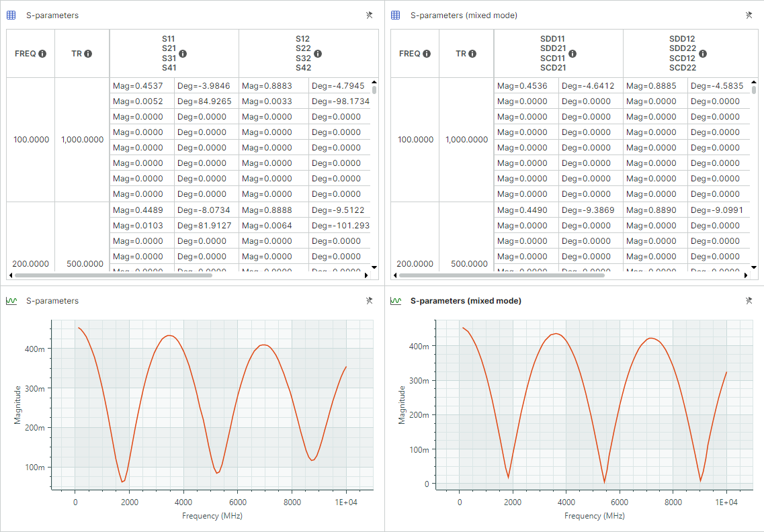
Task: Click the chart icon of the mixed mode plot
Action: 396,300
